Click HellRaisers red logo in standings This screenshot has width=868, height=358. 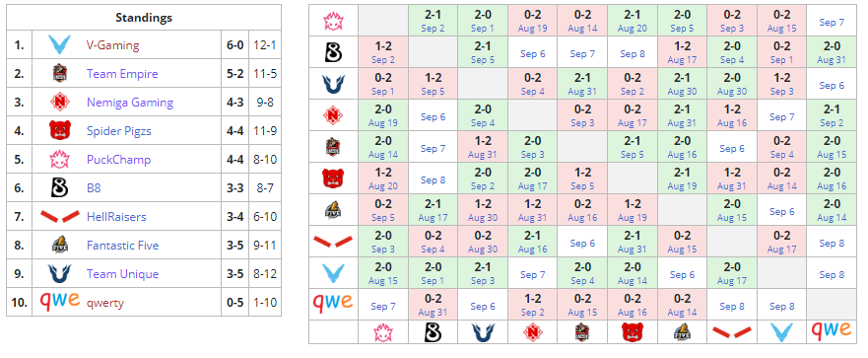pos(60,217)
